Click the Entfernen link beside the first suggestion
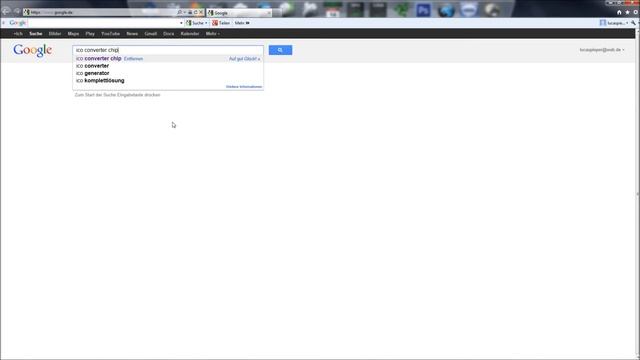Screen dimensions: 640x360 point(133,59)
